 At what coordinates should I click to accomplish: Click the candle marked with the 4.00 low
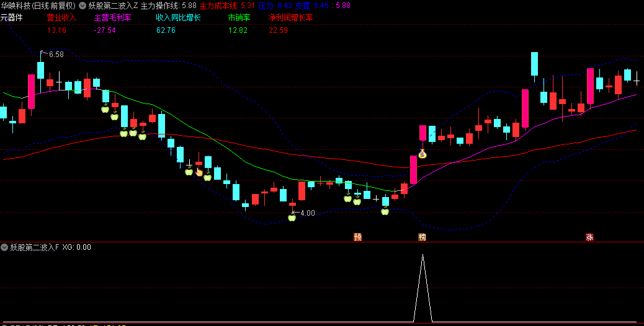(292, 204)
